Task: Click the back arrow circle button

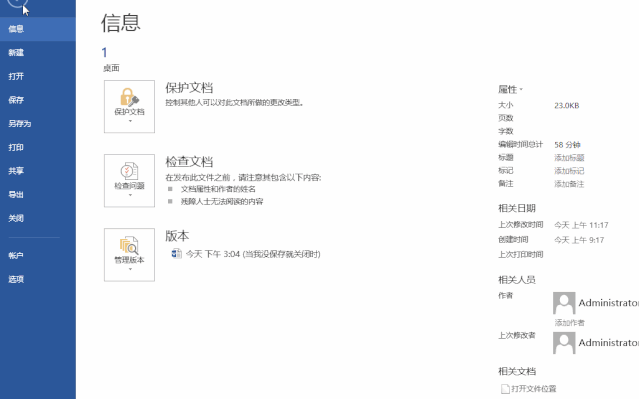Action: point(17,3)
